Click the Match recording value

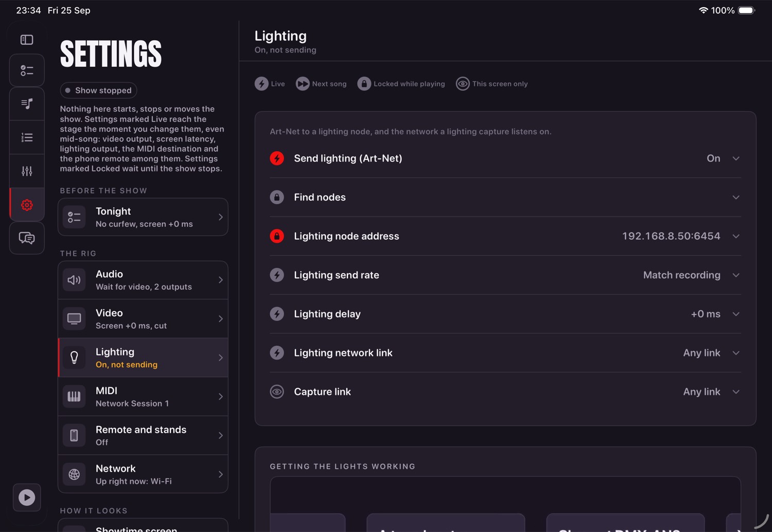[681, 275]
